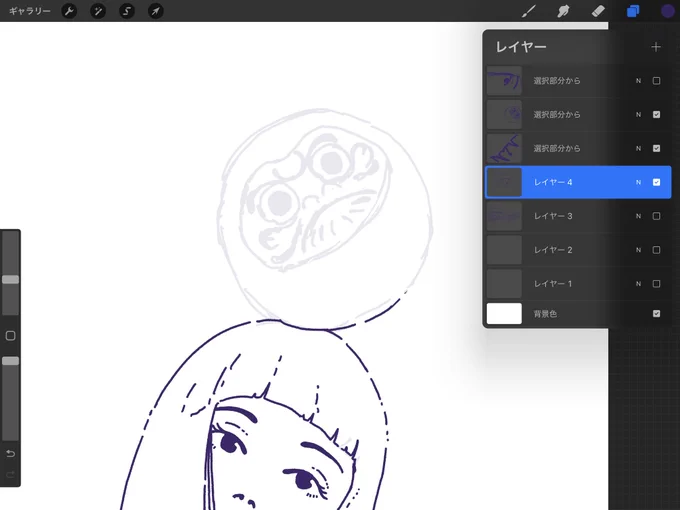This screenshot has height=510, width=680.
Task: Open blend mode N of third 選択部分から layer
Action: pyautogui.click(x=638, y=148)
